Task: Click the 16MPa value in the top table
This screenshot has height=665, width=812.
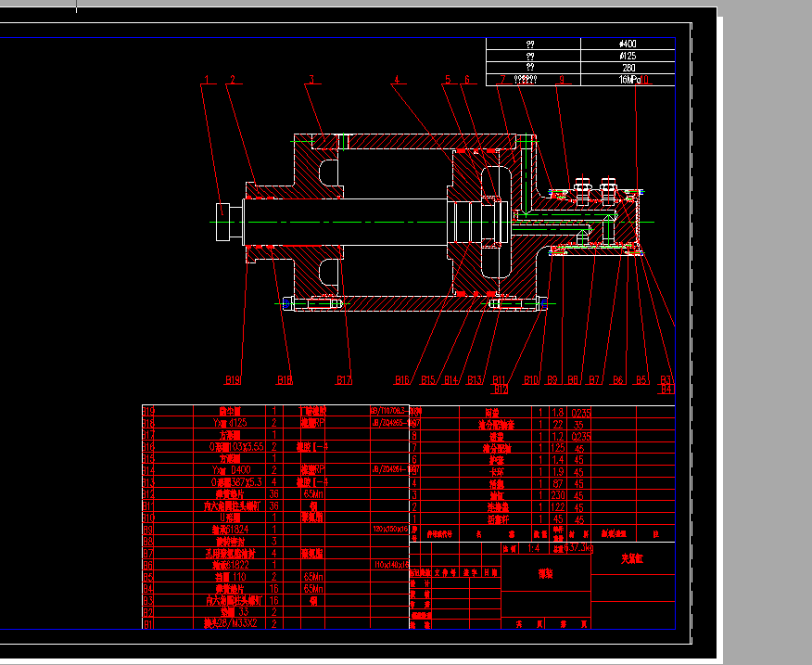Action: point(629,80)
